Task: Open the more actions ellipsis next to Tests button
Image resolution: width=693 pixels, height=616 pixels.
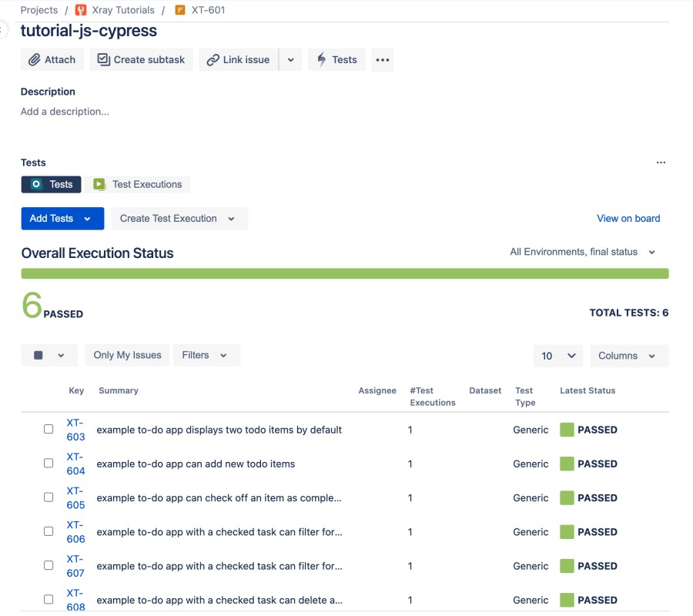Action: click(383, 59)
